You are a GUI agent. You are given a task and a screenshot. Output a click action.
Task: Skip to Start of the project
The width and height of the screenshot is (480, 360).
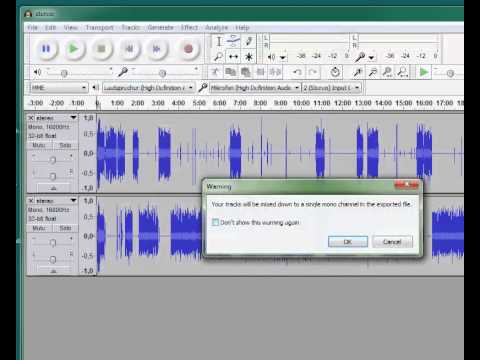(x=129, y=49)
